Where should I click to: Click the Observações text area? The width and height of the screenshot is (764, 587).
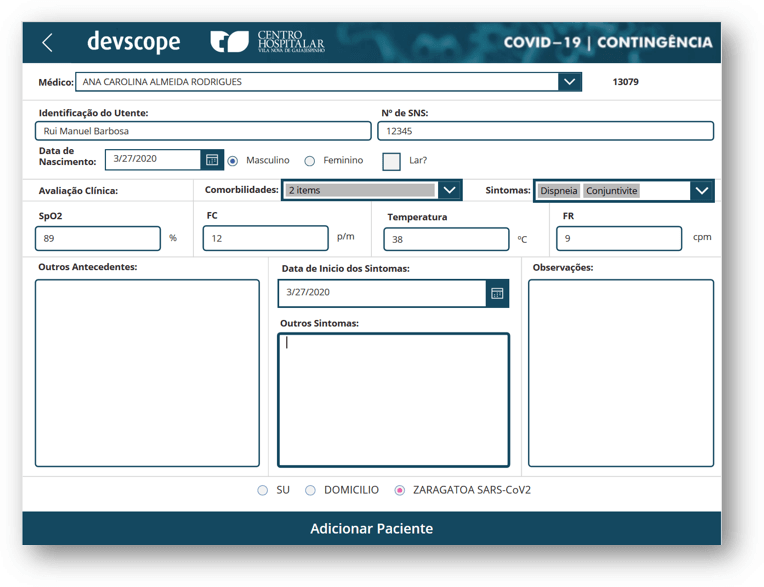point(621,373)
